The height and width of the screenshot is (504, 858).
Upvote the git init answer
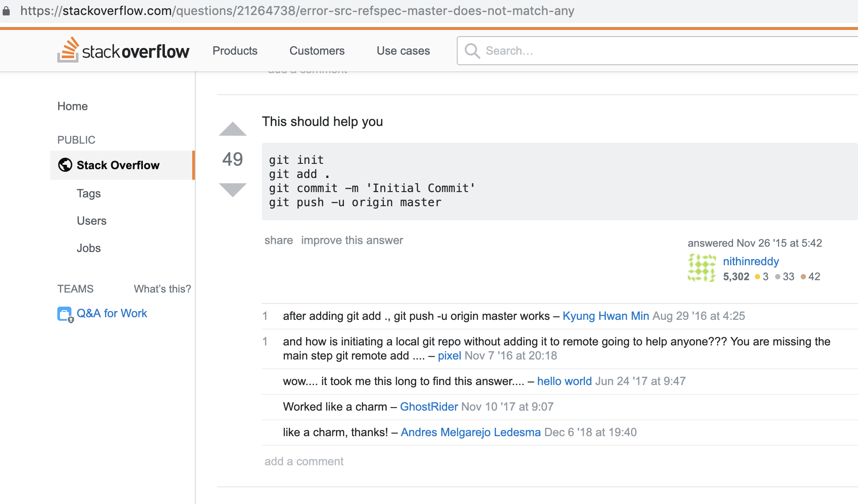pos(232,129)
